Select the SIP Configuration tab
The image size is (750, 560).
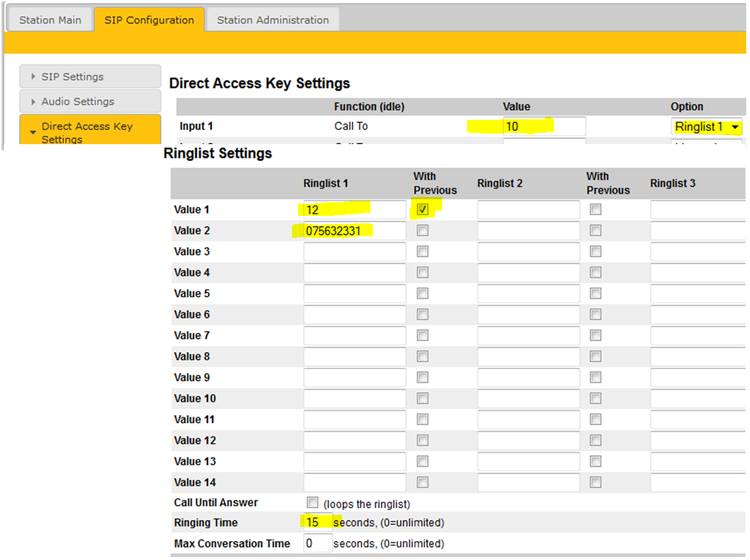tap(149, 20)
